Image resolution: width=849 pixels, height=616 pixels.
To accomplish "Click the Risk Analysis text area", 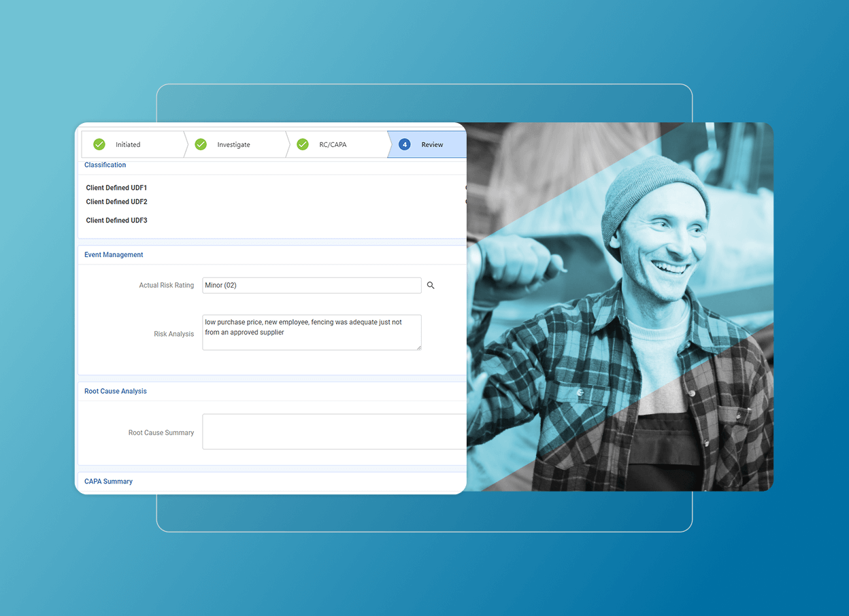I will [312, 332].
